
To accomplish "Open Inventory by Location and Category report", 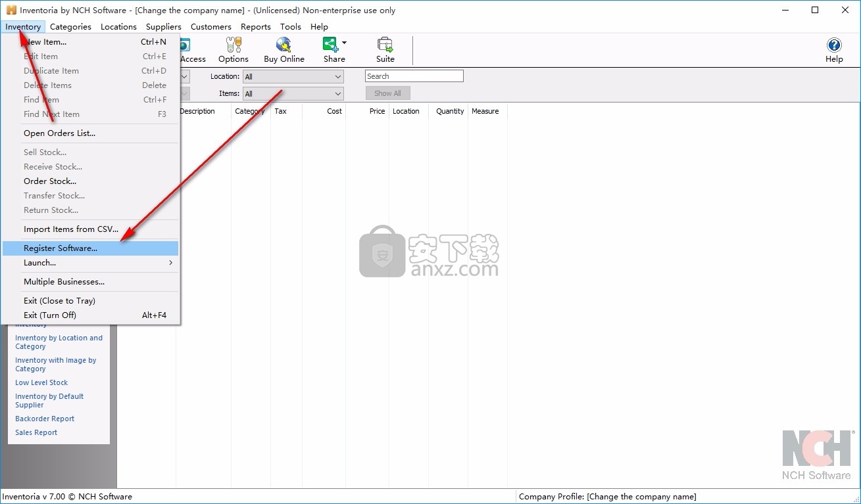I will tap(59, 342).
